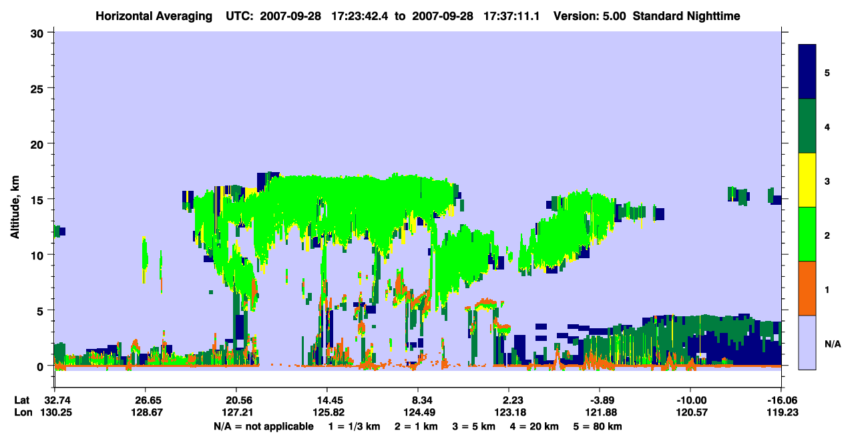Click the longitude value 125.82

tap(327, 412)
